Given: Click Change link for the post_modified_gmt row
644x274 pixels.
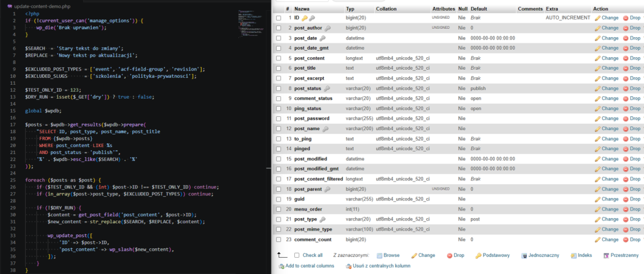Looking at the screenshot, I should (x=610, y=169).
